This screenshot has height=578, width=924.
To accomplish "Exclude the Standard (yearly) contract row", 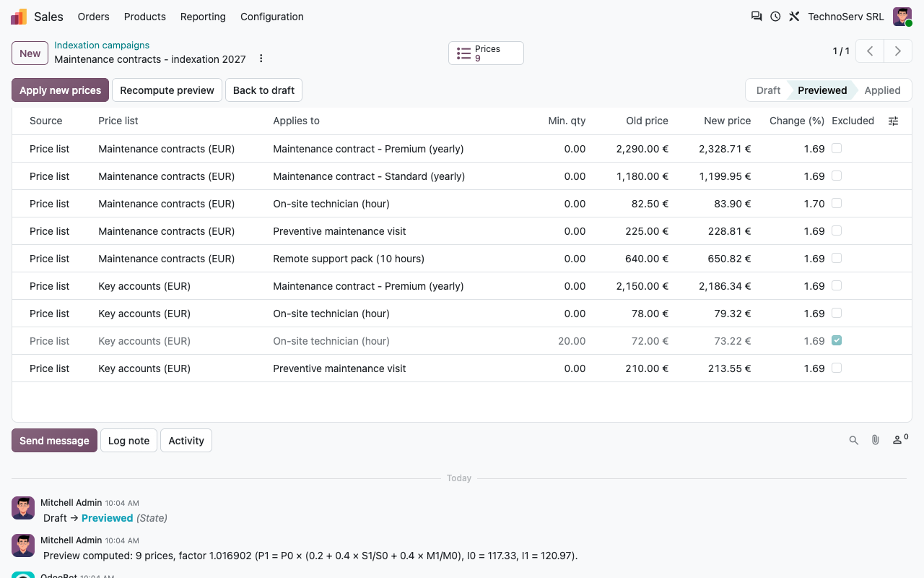I will 837,176.
